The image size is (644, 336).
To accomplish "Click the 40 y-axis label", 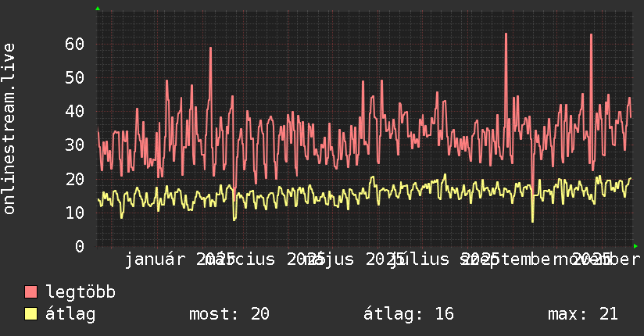I will pos(75,111).
